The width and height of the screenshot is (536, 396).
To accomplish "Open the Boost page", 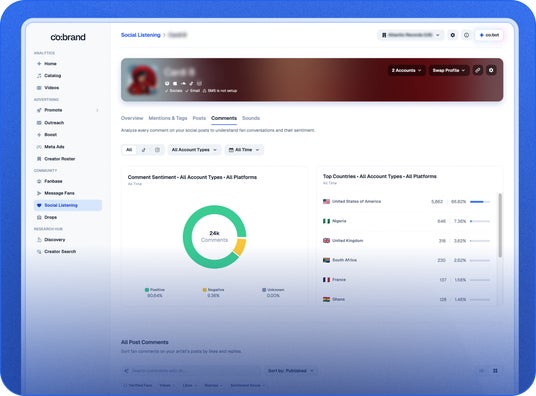I will pos(50,135).
